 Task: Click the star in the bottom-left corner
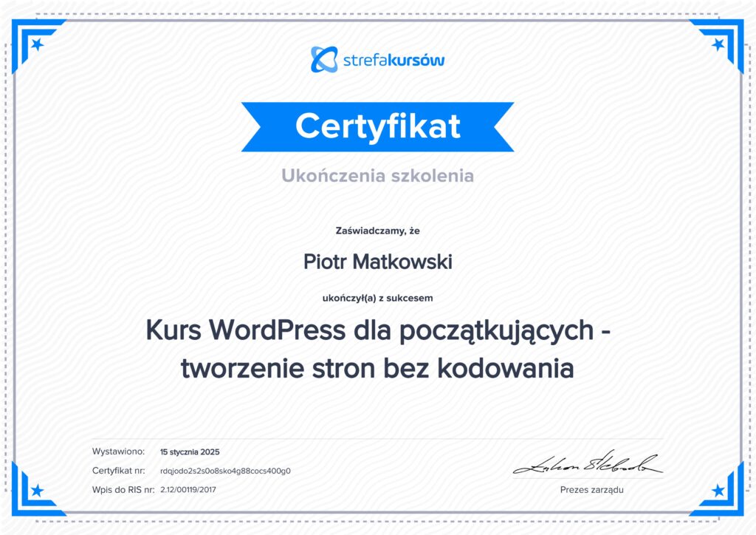pos(37,490)
